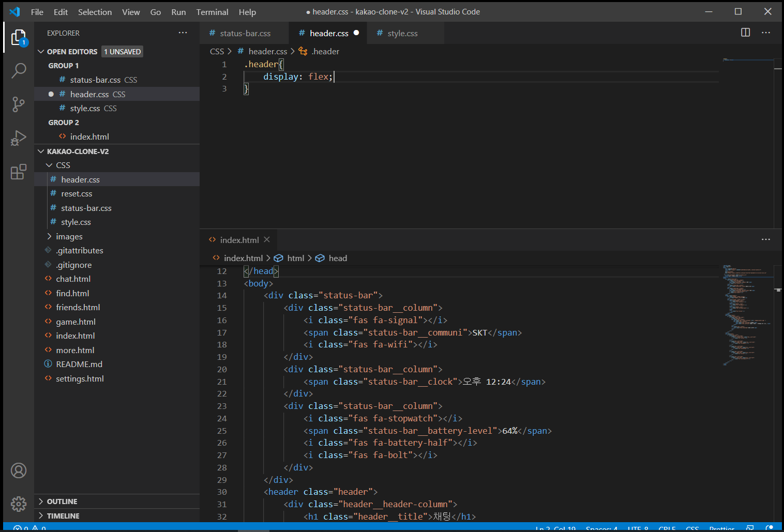Open the Extensions view
Image resolution: width=784 pixels, height=532 pixels.
click(19, 172)
